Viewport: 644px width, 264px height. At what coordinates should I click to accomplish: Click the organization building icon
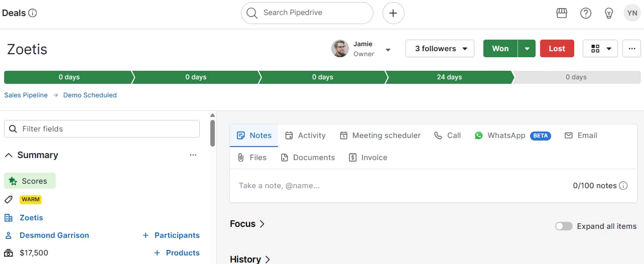(9, 218)
